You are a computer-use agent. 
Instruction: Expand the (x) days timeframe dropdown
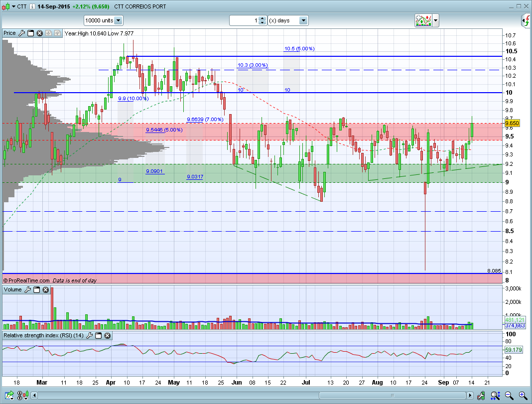click(x=303, y=20)
